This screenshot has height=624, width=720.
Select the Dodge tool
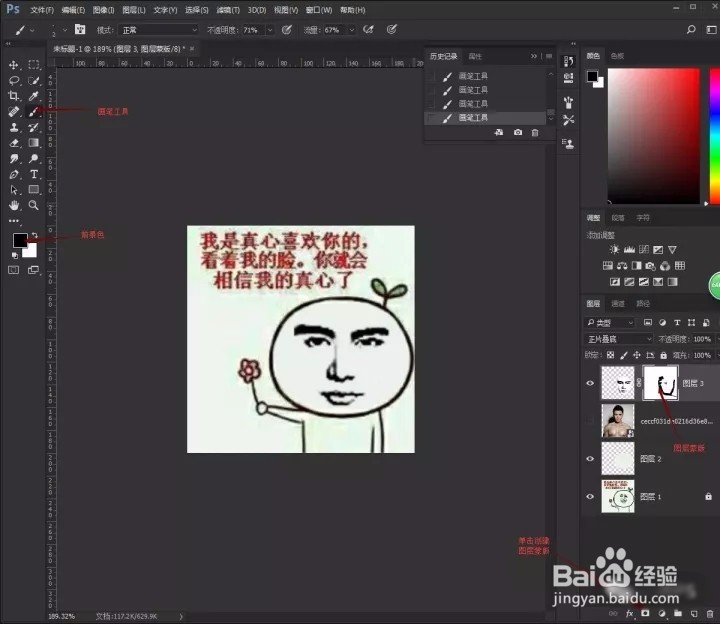(34, 158)
